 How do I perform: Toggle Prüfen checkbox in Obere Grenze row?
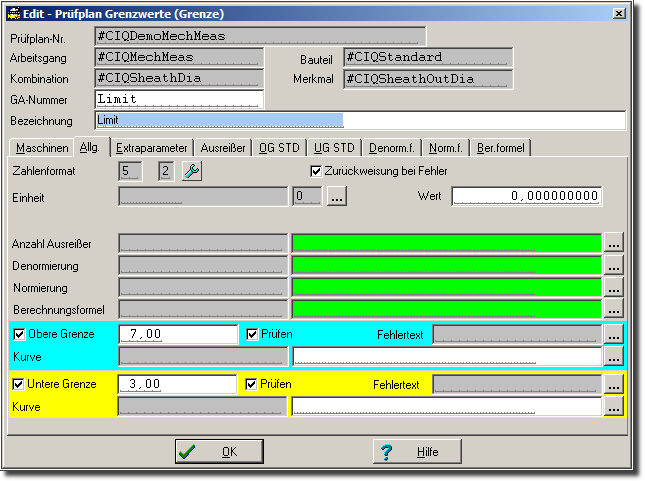tap(252, 334)
